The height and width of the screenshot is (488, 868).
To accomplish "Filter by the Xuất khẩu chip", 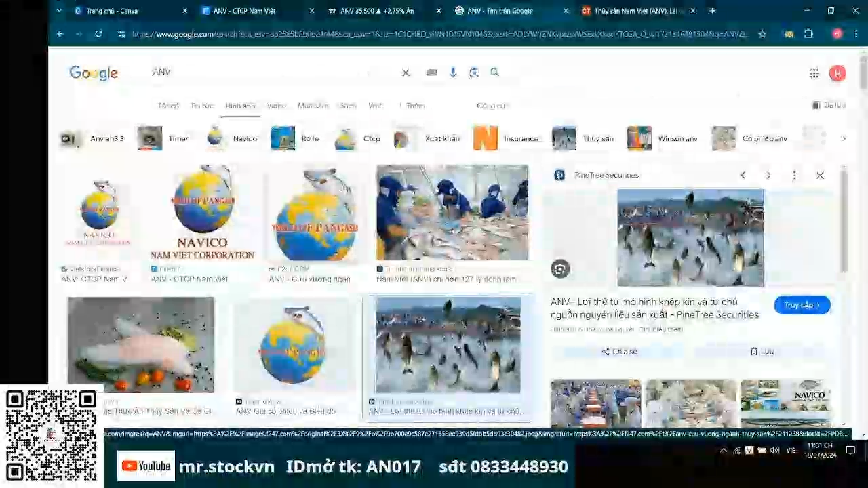I will point(427,138).
